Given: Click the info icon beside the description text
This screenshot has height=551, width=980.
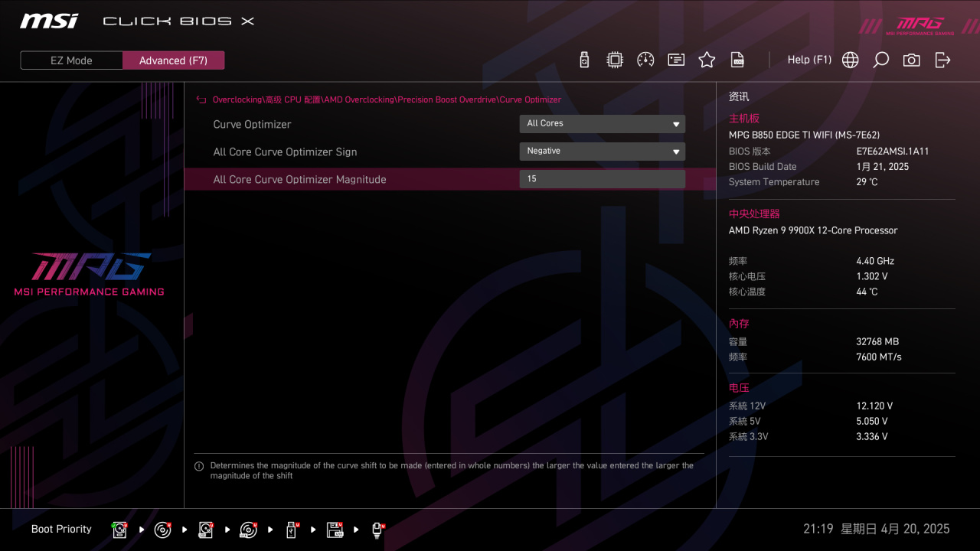Looking at the screenshot, I should [199, 466].
